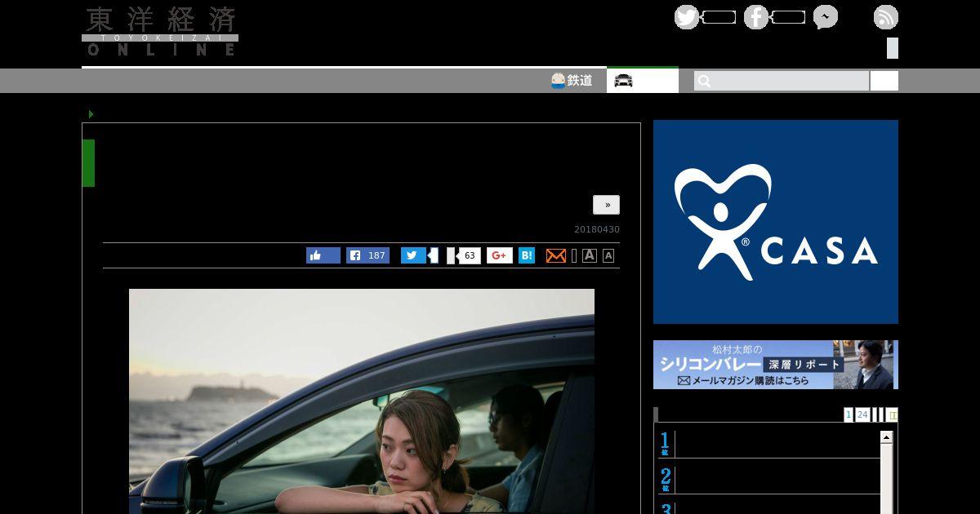Select the large font size A icon

click(590, 255)
